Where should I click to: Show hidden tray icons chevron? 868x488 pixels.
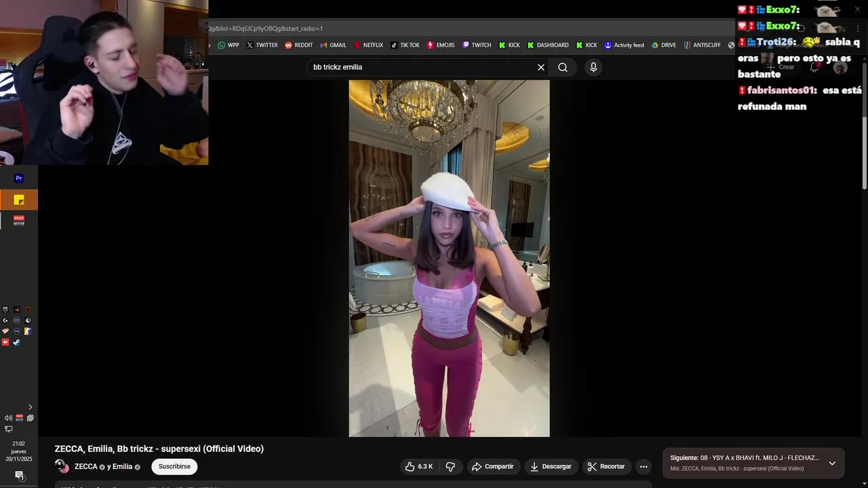point(30,407)
